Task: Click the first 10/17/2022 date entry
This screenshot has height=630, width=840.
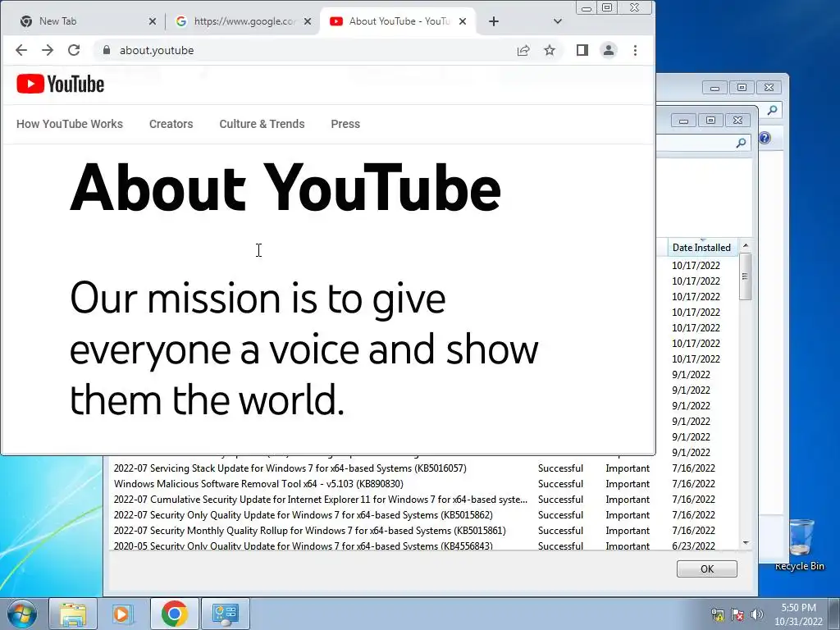Action: pyautogui.click(x=696, y=266)
